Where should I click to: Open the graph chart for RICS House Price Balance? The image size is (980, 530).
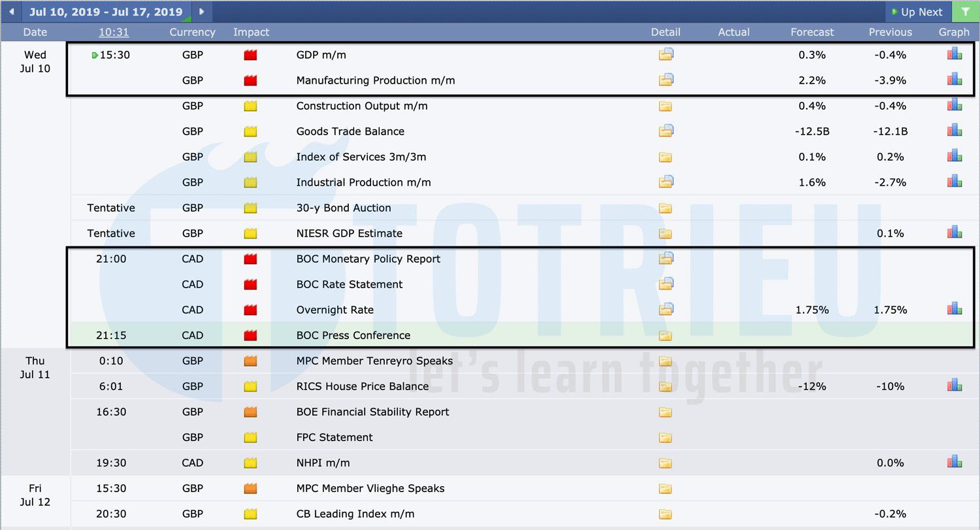point(954,386)
